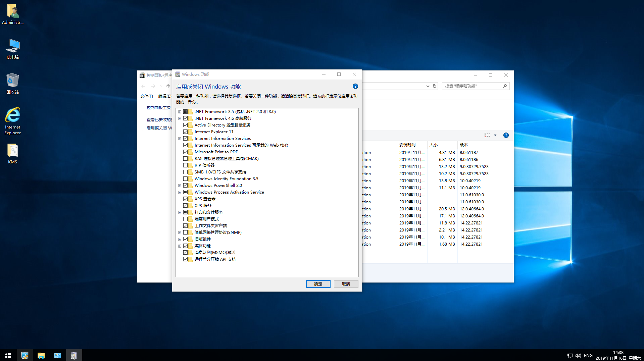Click the control panel taskbar icon

tap(57, 355)
